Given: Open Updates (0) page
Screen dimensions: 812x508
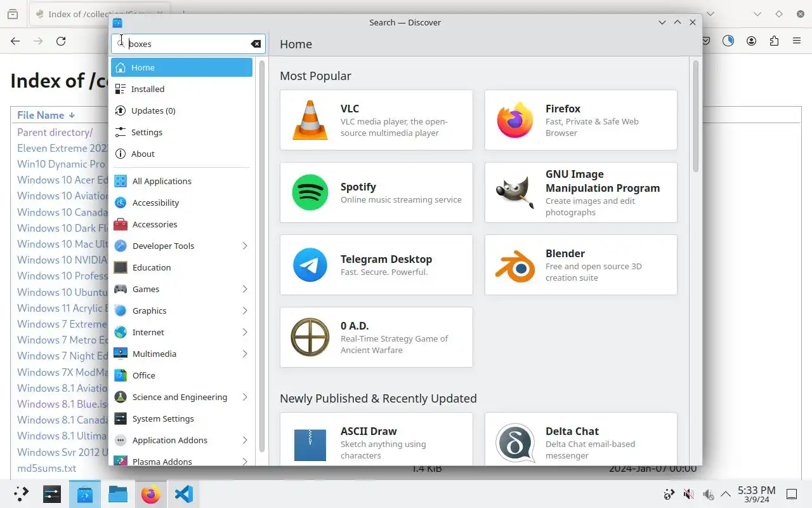Looking at the screenshot, I should pos(181,110).
